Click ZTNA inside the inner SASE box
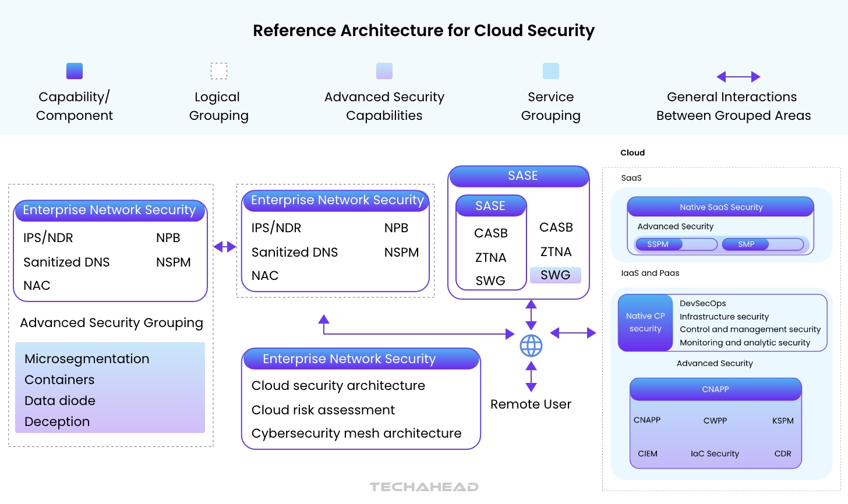Screen dimensions: 848x504 pos(491,257)
